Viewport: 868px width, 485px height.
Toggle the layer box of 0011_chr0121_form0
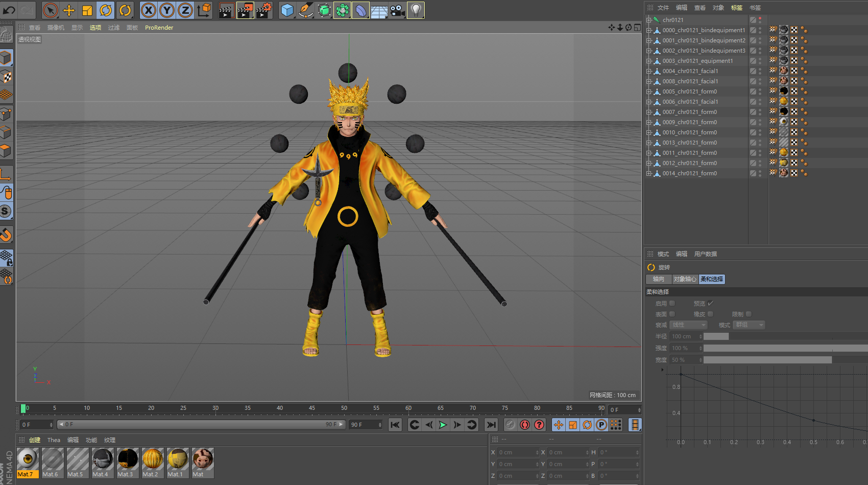[x=753, y=153]
